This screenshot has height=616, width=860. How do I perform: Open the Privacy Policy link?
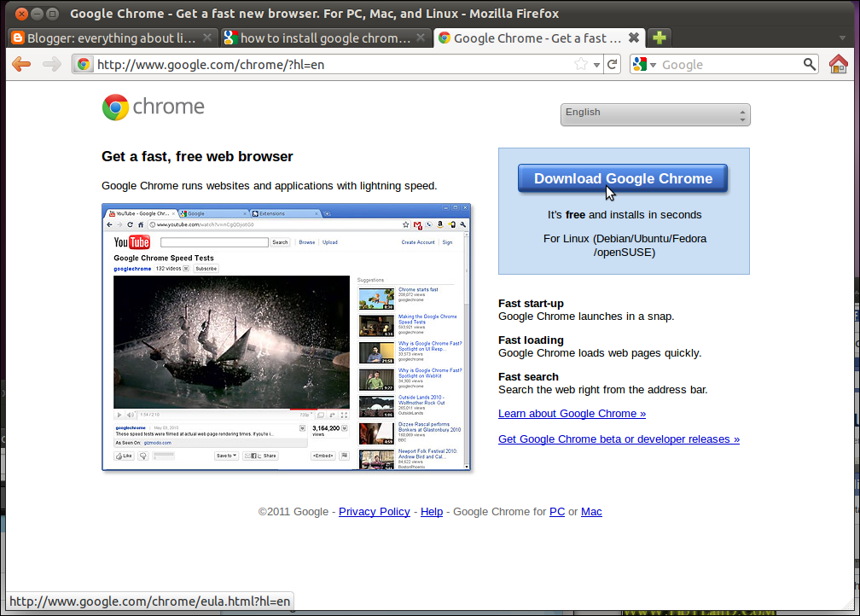coord(374,512)
